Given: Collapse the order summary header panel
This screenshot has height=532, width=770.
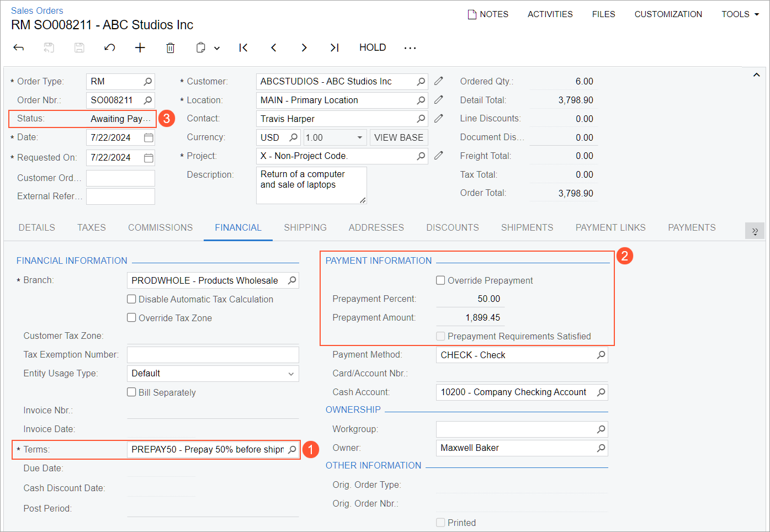Looking at the screenshot, I should pyautogui.click(x=756, y=75).
